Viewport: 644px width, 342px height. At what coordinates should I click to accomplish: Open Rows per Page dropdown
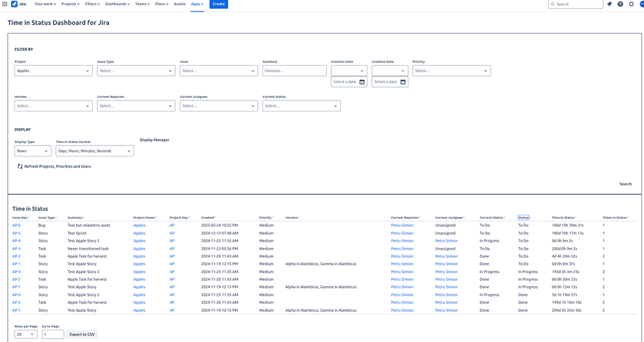click(x=26, y=334)
